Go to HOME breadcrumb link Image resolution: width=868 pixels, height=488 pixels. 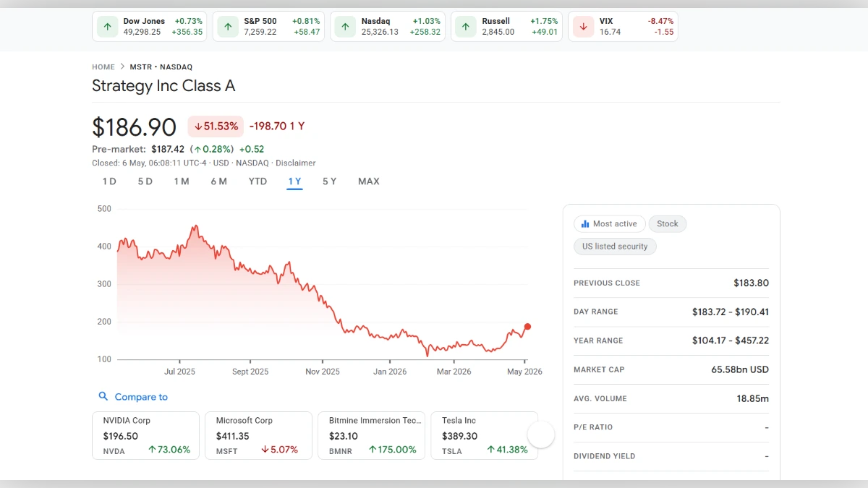coord(103,67)
